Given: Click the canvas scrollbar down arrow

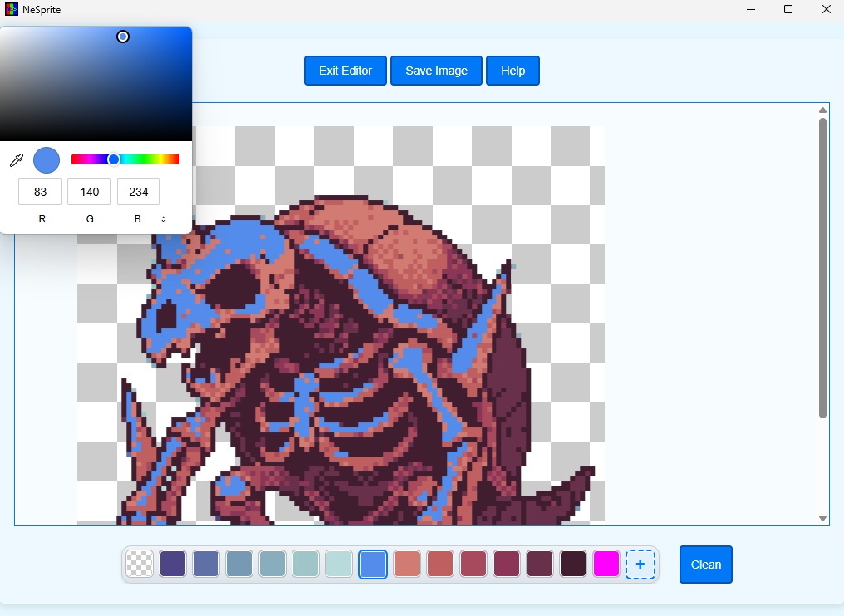Looking at the screenshot, I should coord(822,518).
